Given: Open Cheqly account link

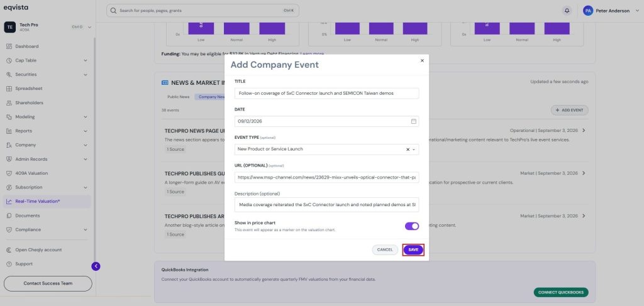Looking at the screenshot, I should pos(38,250).
